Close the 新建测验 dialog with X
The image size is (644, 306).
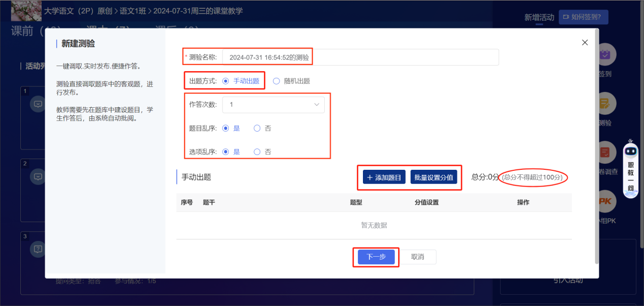[x=585, y=43]
